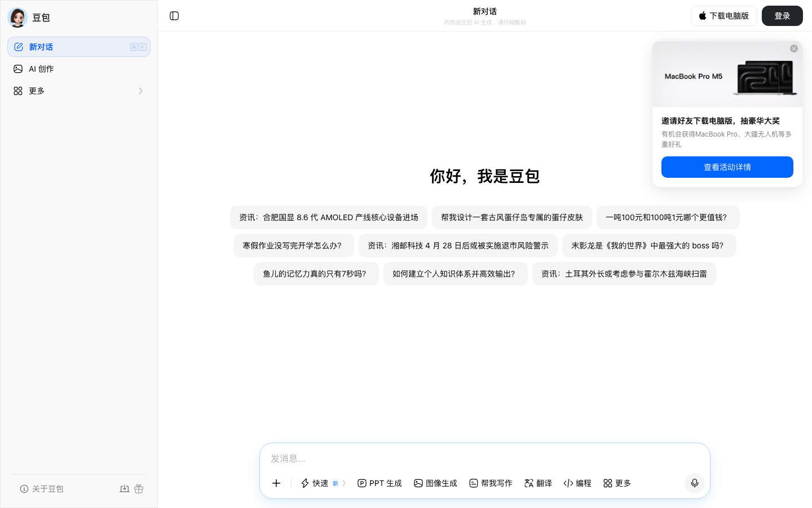The image size is (812, 508).
Task: Click 查看活动详情 on the MacBook promo
Action: click(x=727, y=167)
